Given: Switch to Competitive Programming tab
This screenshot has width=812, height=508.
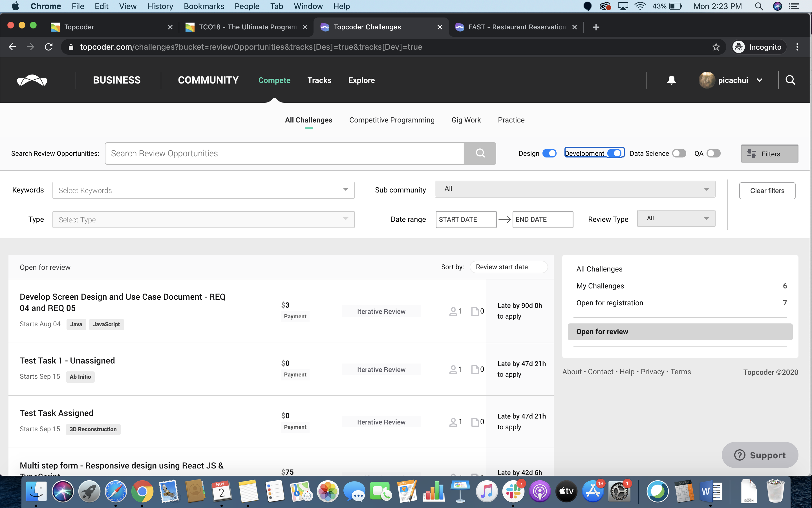Looking at the screenshot, I should [x=392, y=120].
